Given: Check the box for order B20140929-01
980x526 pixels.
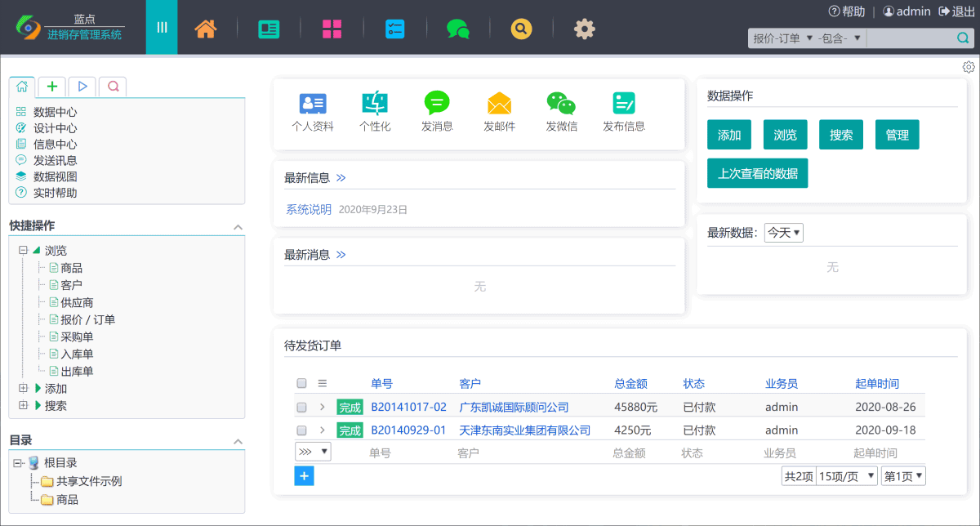Looking at the screenshot, I should [x=301, y=430].
